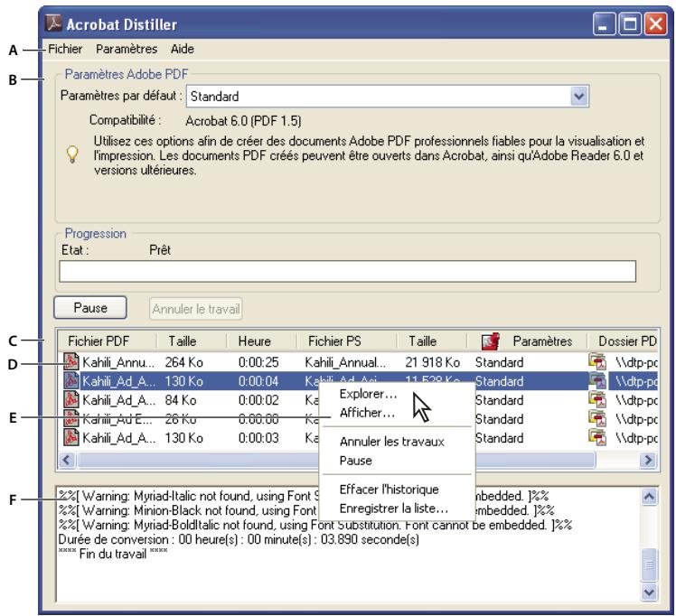Click folder icon in the 0:00:03 row

[x=597, y=437]
